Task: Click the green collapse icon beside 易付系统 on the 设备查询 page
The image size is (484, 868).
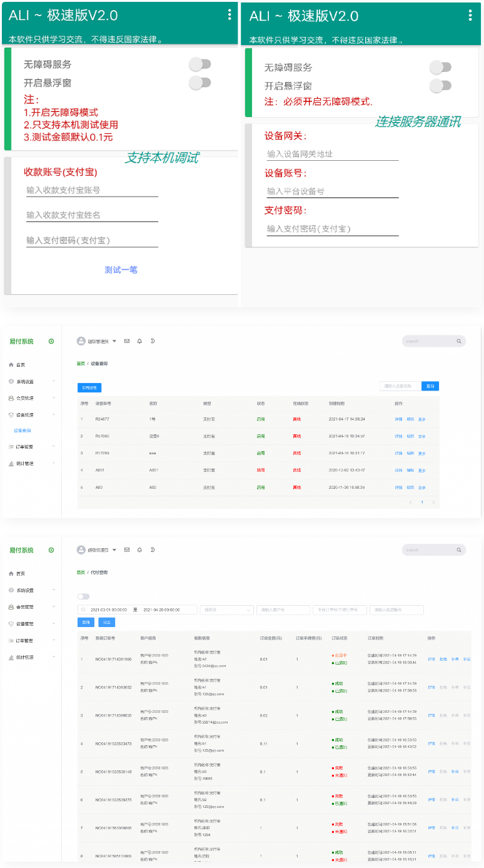Action: click(51, 341)
